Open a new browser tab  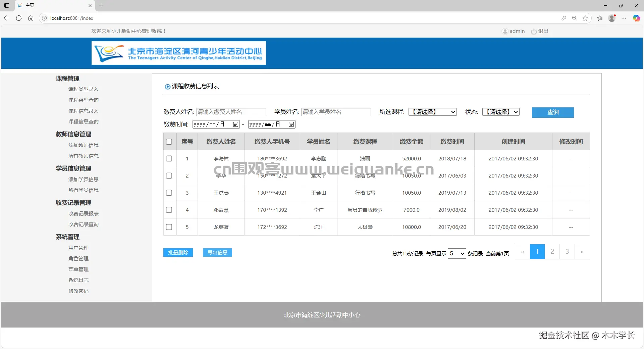point(101,5)
